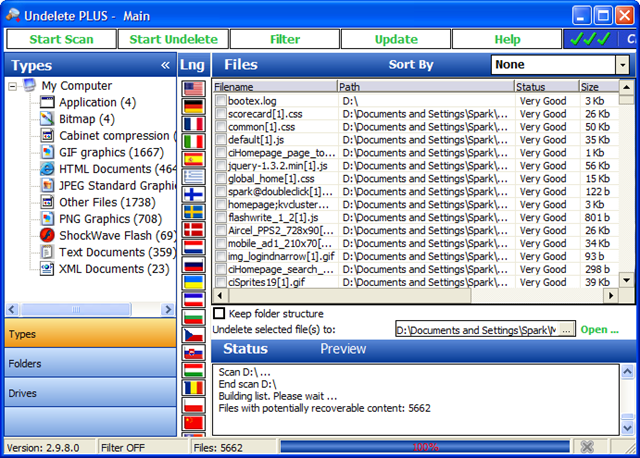The width and height of the screenshot is (640, 458).
Task: Switch language using the US flag
Action: tap(193, 89)
